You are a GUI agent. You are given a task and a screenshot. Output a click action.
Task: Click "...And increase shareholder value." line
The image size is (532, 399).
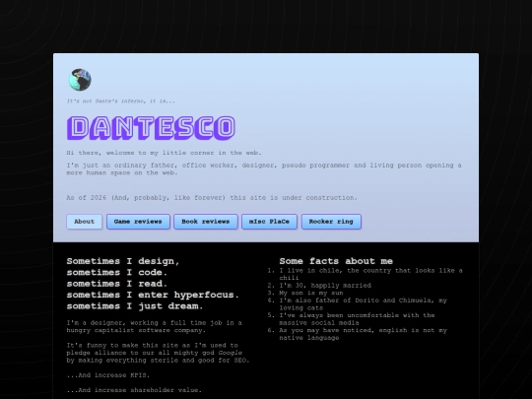tap(134, 390)
